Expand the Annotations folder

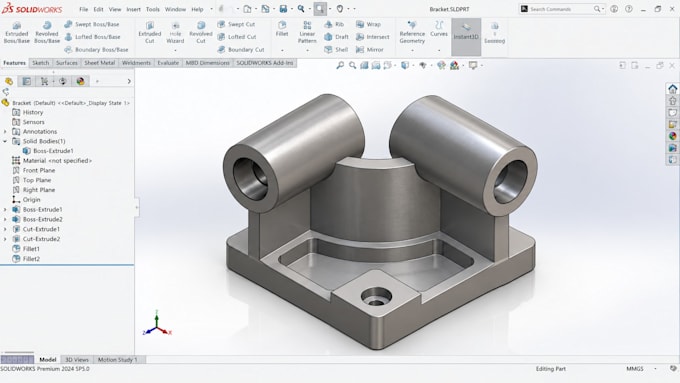(x=5, y=131)
